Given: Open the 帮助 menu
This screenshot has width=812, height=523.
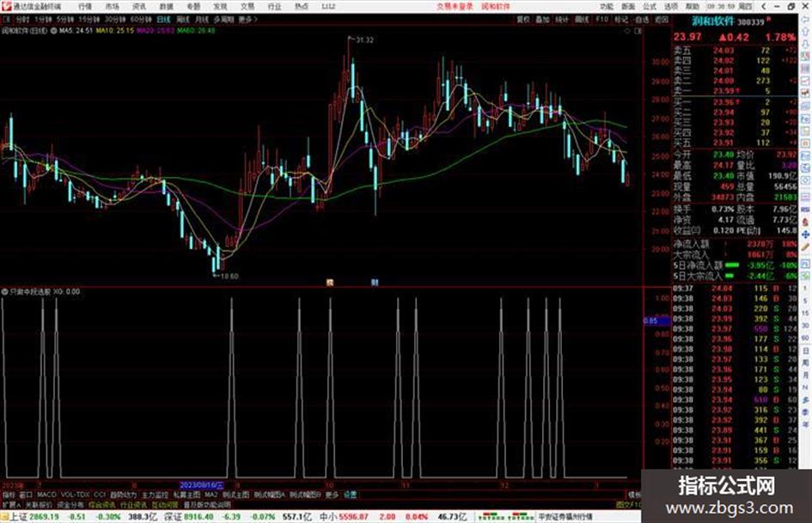Looking at the screenshot, I should pyautogui.click(x=692, y=7).
